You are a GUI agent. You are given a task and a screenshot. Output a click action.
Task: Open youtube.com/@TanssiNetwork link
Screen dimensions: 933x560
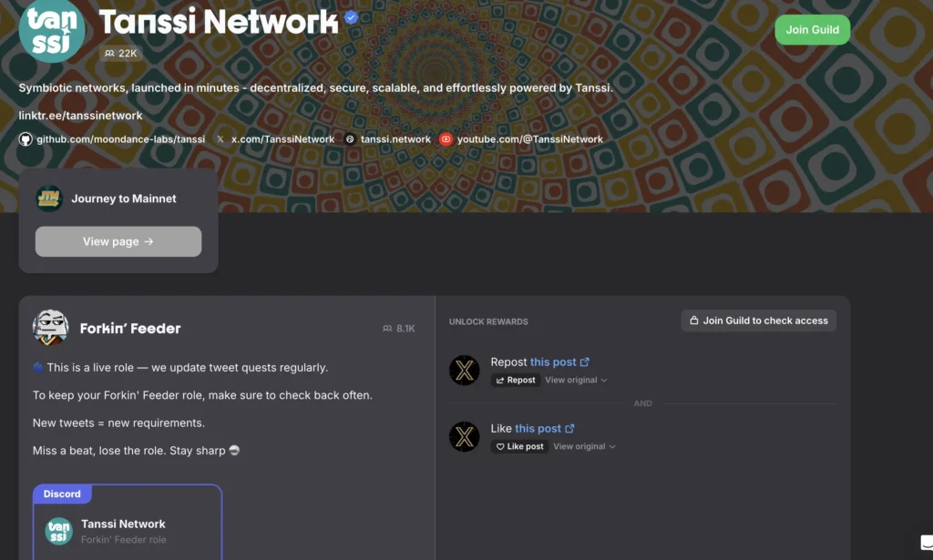pyautogui.click(x=530, y=139)
